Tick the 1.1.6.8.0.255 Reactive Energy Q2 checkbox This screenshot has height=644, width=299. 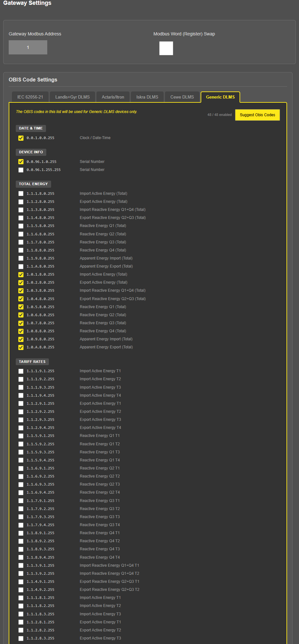click(x=21, y=234)
